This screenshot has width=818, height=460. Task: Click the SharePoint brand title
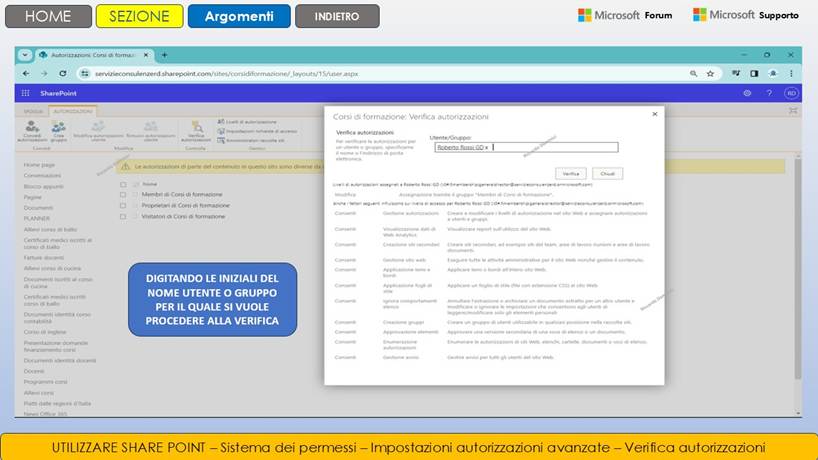pos(58,93)
